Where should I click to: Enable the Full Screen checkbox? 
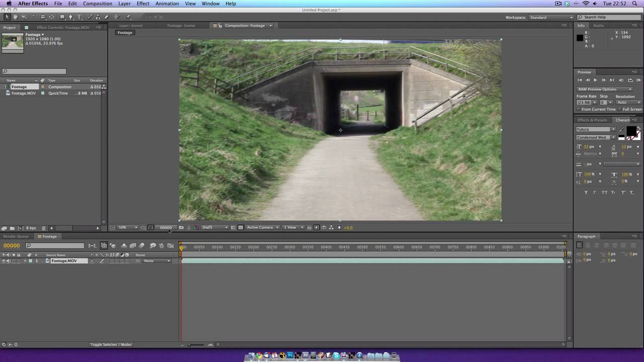(620, 109)
